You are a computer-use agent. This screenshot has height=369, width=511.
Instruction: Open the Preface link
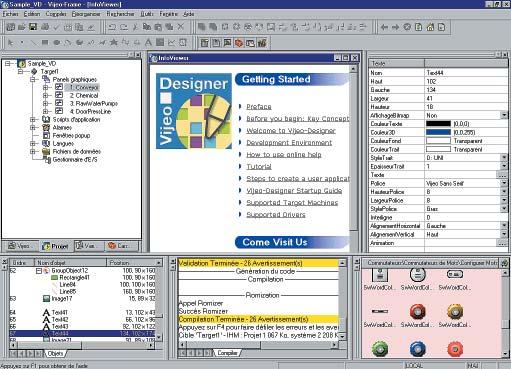point(259,107)
